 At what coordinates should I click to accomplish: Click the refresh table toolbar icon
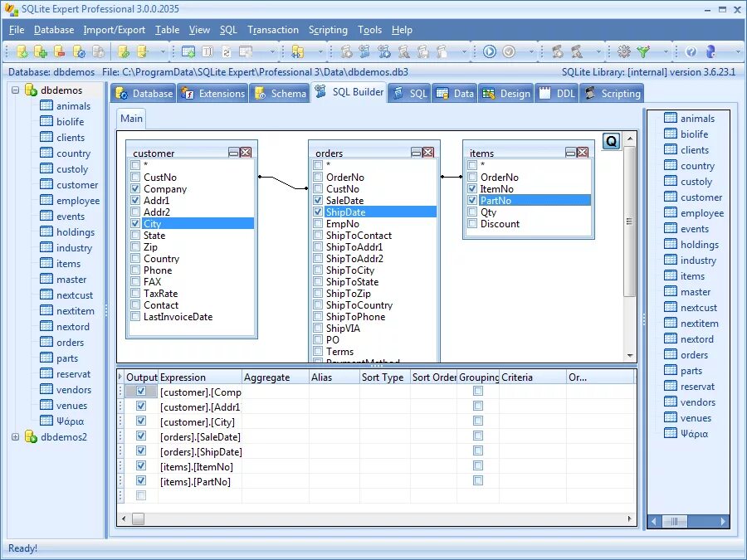[x=227, y=51]
